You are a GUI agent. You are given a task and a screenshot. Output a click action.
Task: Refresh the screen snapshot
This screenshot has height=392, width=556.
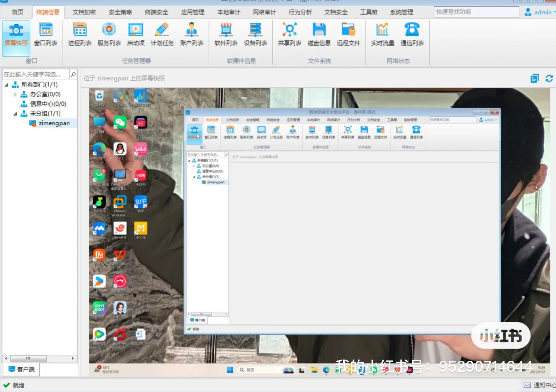point(549,78)
